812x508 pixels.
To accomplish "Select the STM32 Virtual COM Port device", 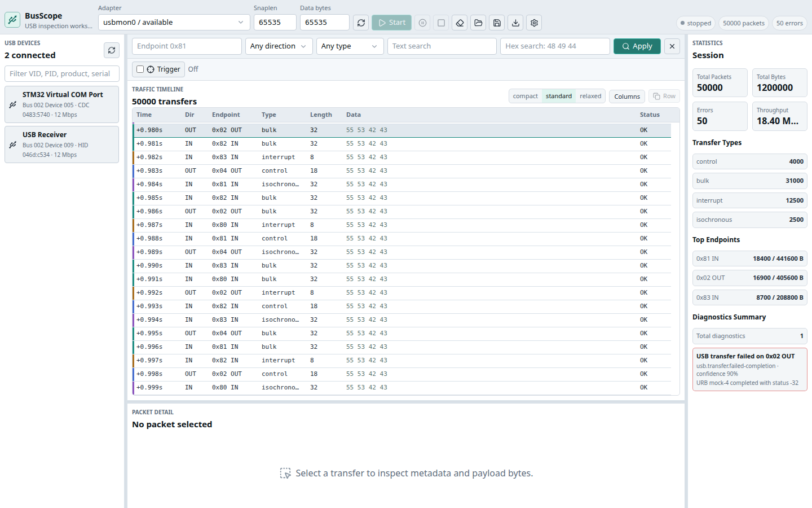I will point(62,104).
